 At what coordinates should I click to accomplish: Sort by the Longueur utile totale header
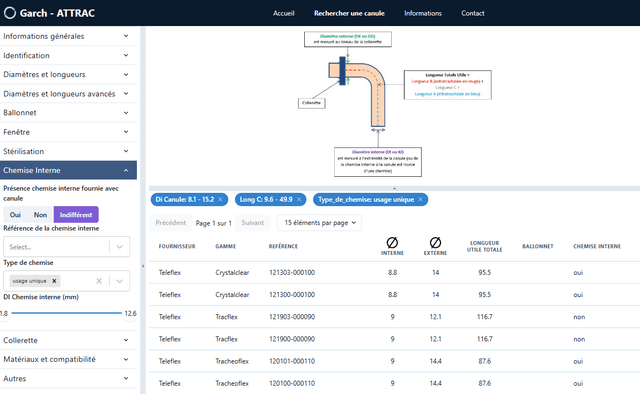pos(484,246)
